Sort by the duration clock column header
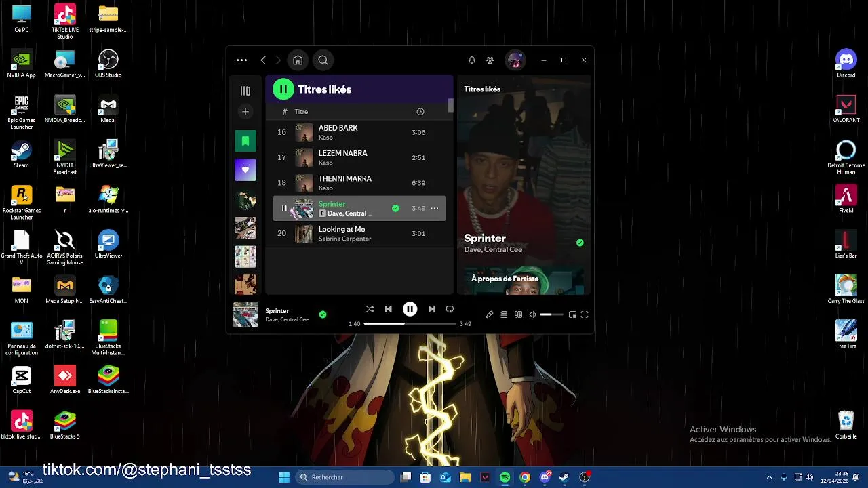Viewport: 868px width, 488px height. 420,112
